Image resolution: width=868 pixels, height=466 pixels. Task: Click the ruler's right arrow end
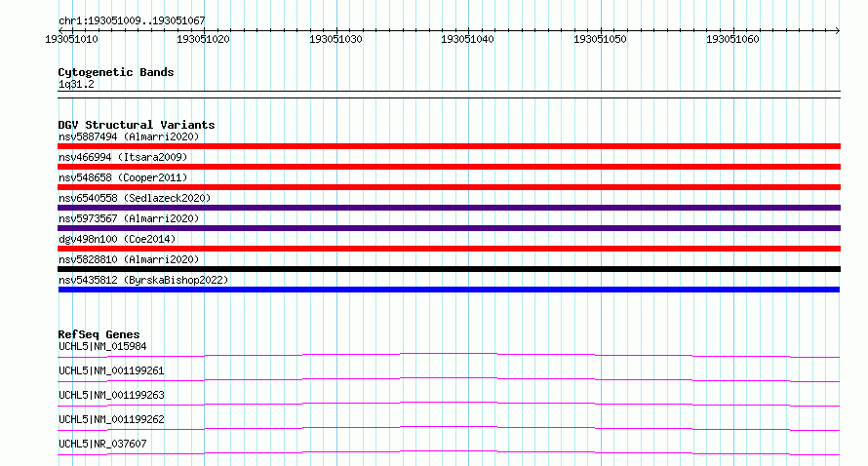[x=837, y=30]
